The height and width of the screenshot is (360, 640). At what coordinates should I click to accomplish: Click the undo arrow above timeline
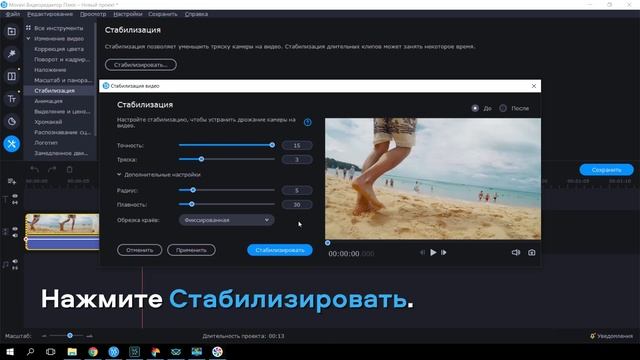35,169
